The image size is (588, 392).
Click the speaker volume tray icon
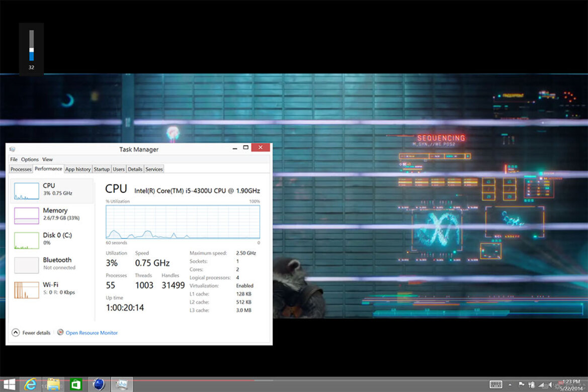[x=550, y=384]
